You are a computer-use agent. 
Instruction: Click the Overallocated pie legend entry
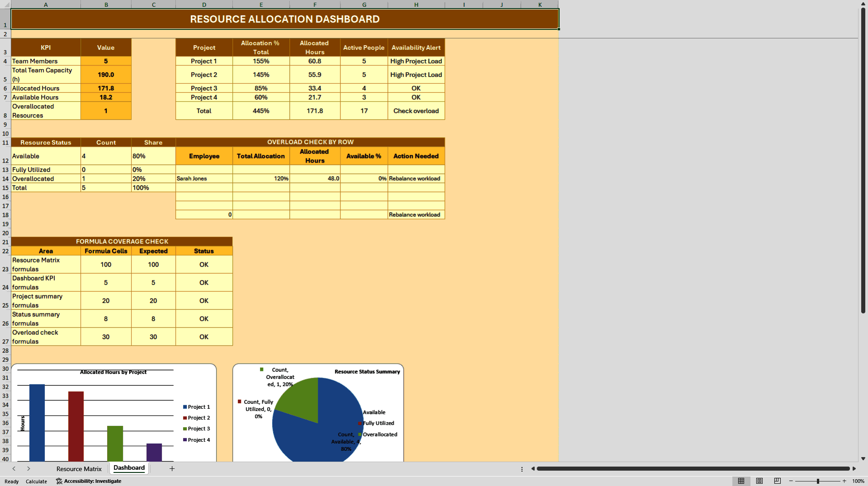tap(378, 435)
